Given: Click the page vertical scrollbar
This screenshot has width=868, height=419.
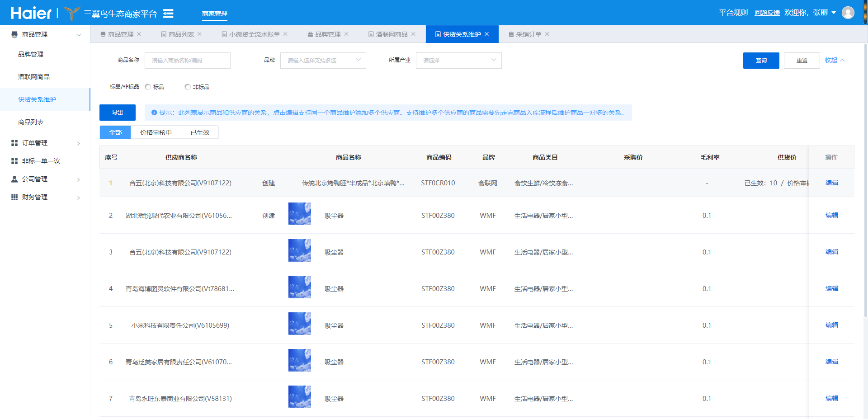Looking at the screenshot, I should pos(865,181).
